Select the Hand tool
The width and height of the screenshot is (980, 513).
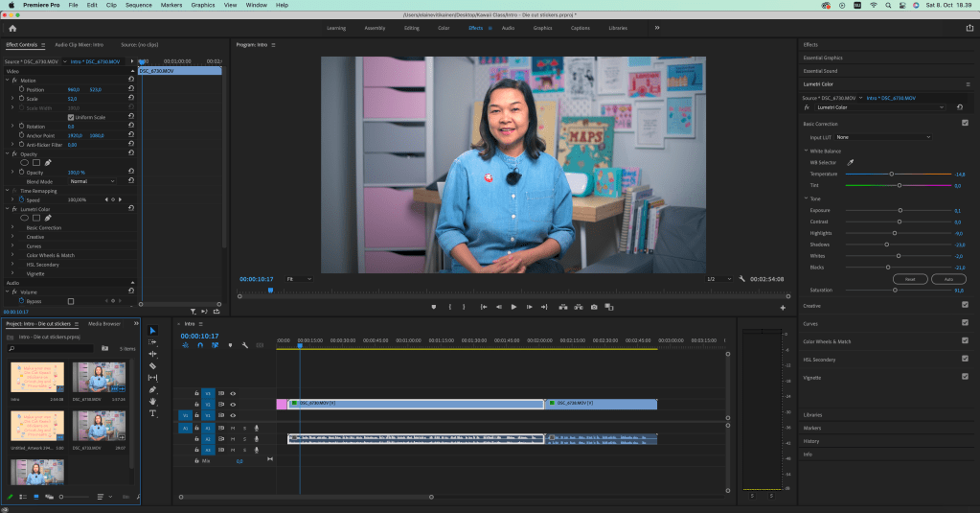[152, 402]
